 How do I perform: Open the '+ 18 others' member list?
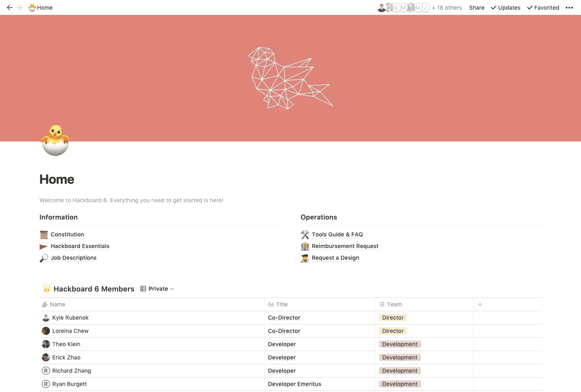(x=447, y=8)
